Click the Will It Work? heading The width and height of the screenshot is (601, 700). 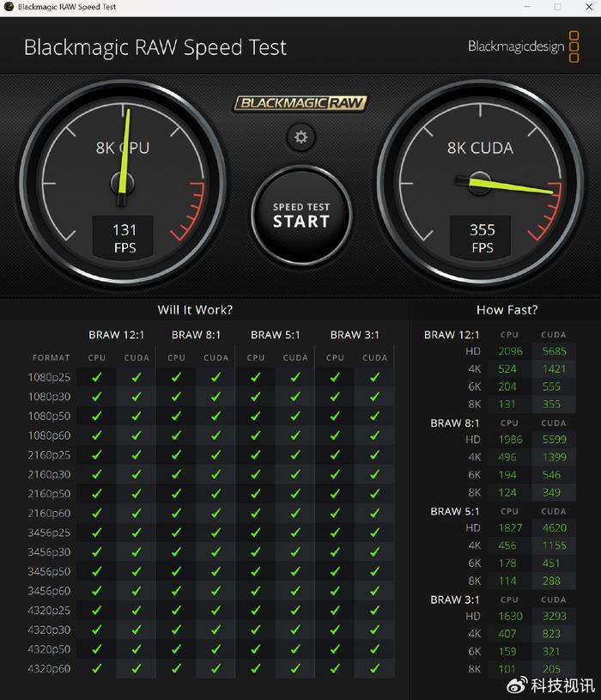click(x=195, y=310)
